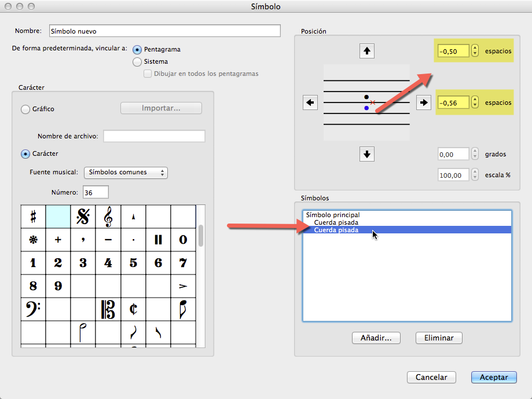This screenshot has height=399, width=532.
Task: Select the numeral 7 symbol
Action: point(183,263)
